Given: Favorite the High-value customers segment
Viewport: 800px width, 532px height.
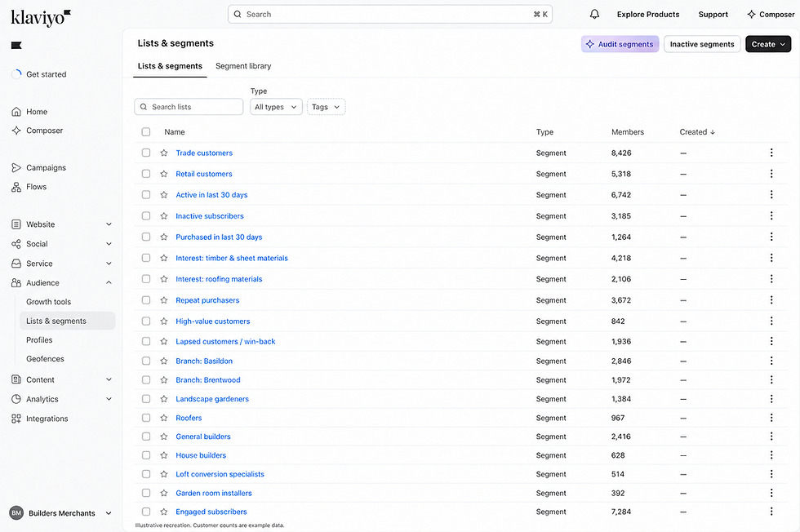Looking at the screenshot, I should coord(164,321).
